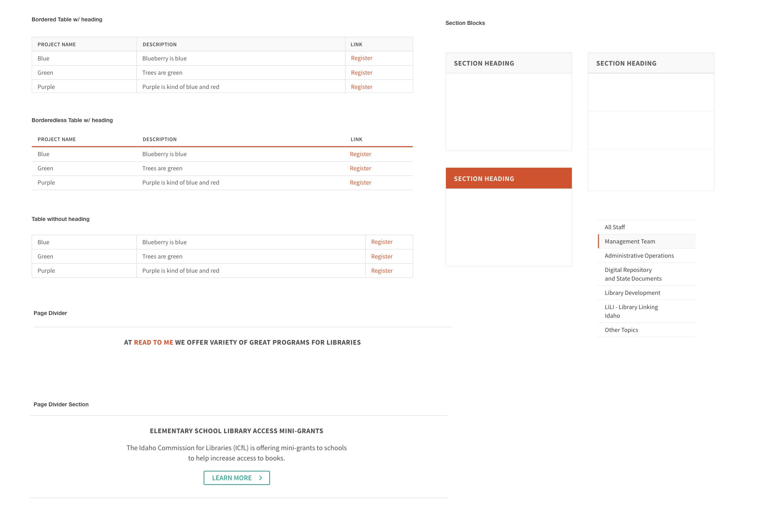Viewport: 759px width, 532px height.
Task: Open Digital Repository and State Documents item
Action: 647,274
